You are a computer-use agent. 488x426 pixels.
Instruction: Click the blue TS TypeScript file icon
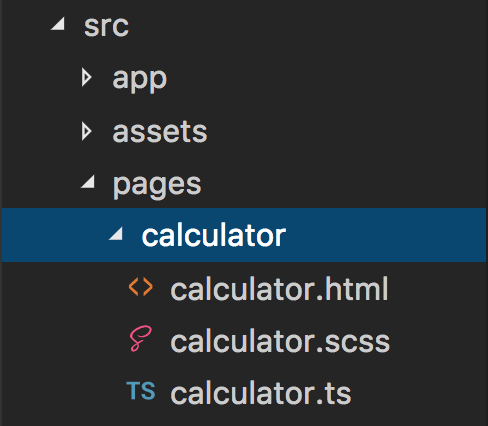(x=141, y=391)
